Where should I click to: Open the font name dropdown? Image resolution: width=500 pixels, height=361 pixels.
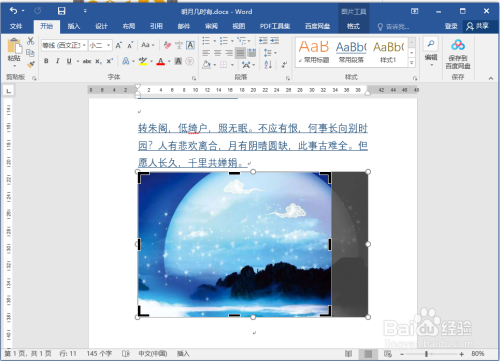(x=84, y=45)
